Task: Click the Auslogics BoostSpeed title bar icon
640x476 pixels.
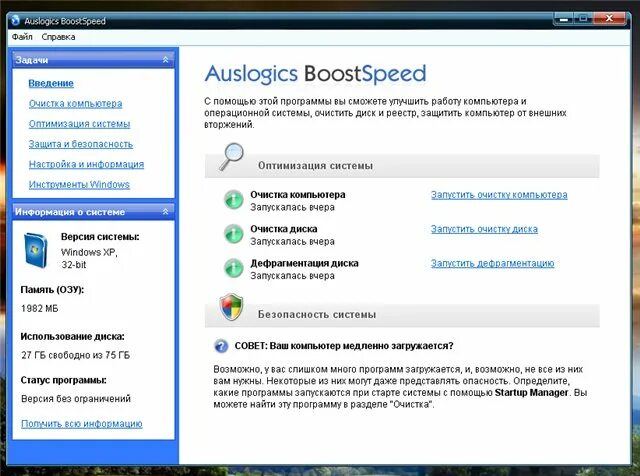Action: pos(16,20)
